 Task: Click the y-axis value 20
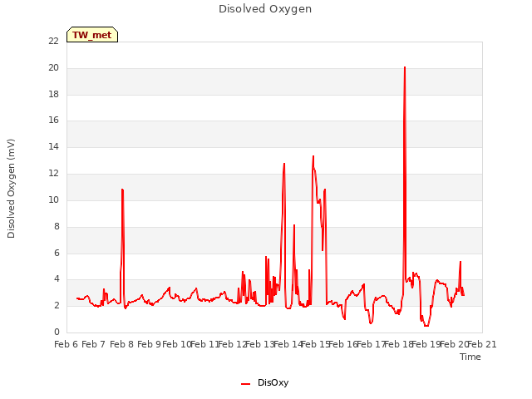53,68
